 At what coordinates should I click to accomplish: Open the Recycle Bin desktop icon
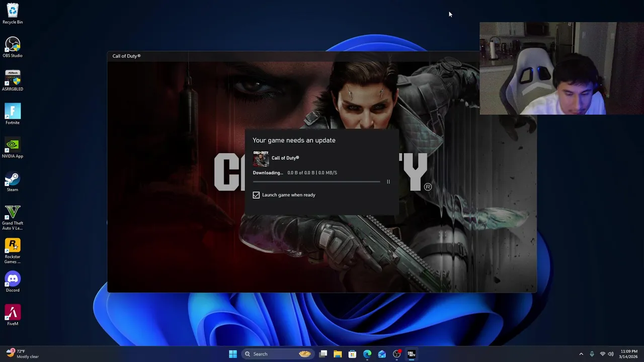click(x=13, y=14)
